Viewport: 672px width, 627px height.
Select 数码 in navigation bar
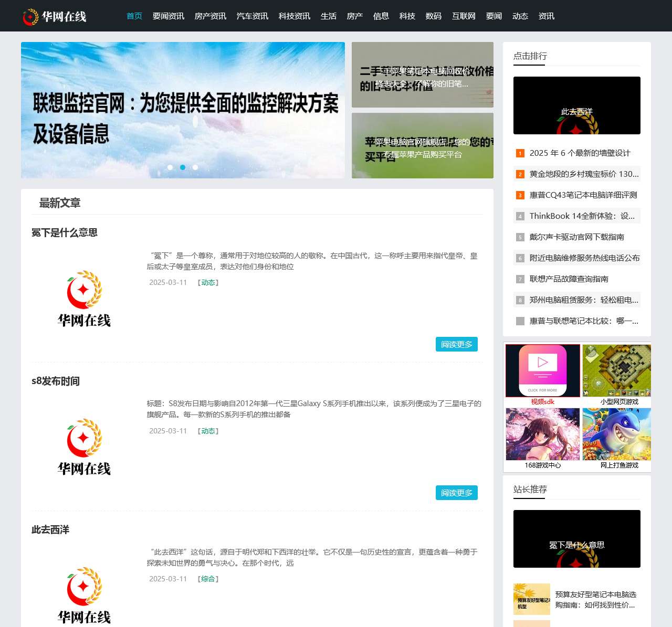[x=434, y=16]
